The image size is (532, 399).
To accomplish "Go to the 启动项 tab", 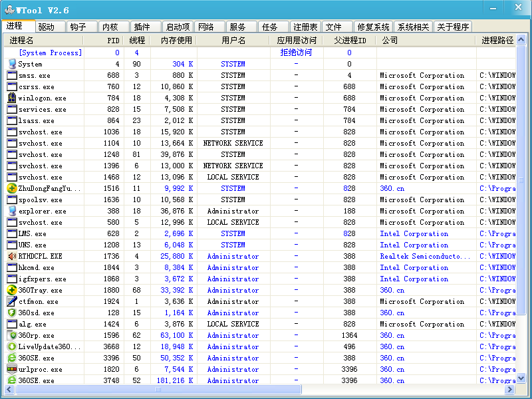I will (178, 27).
